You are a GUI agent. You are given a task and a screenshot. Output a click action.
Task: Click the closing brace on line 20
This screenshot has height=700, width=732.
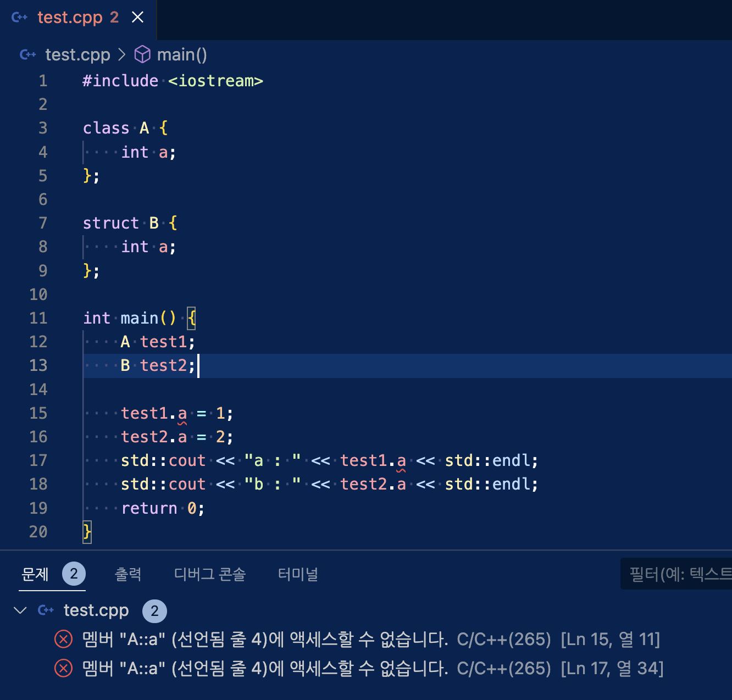click(x=87, y=532)
